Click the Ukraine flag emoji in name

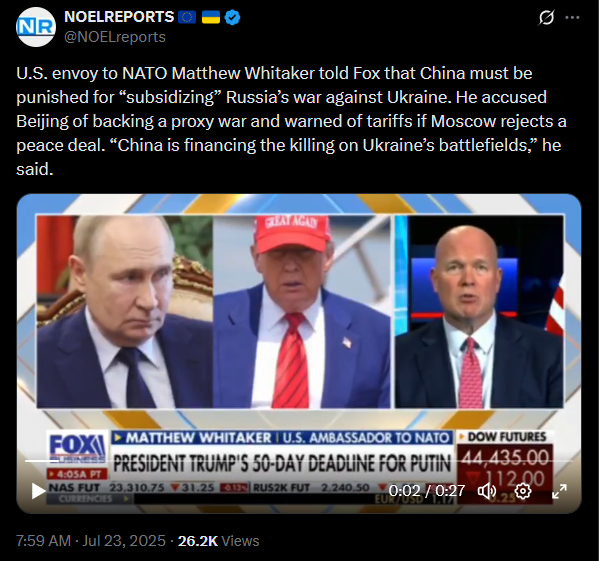[x=210, y=17]
